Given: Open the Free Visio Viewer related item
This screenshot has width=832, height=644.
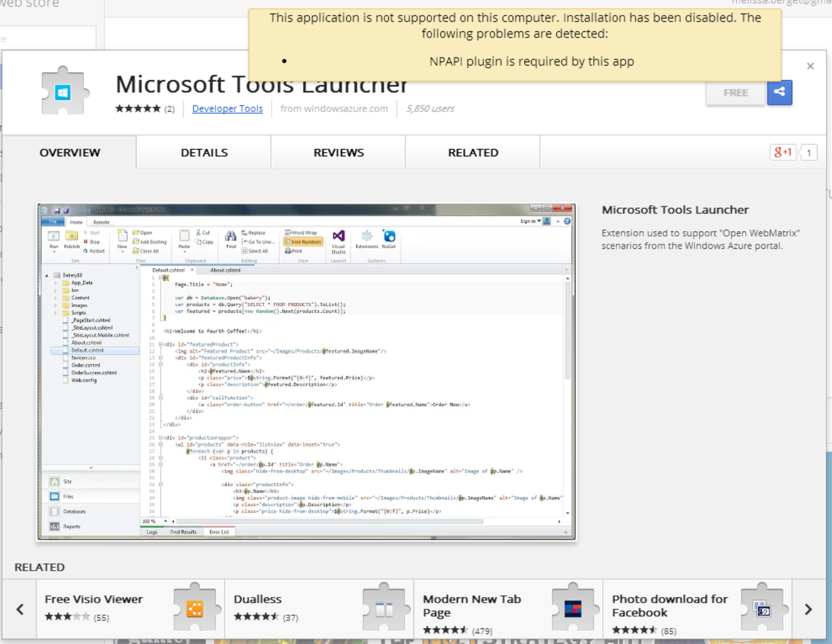Looking at the screenshot, I should pos(130,609).
